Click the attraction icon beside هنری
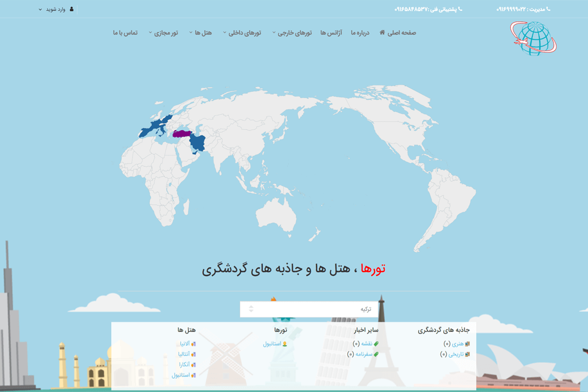Image resolution: width=588 pixels, height=392 pixels. click(x=467, y=344)
